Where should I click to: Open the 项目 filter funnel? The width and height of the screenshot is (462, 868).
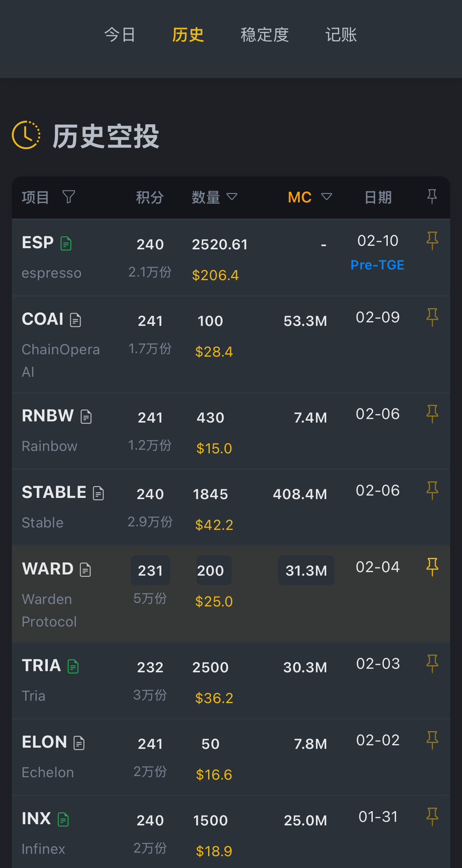69,197
